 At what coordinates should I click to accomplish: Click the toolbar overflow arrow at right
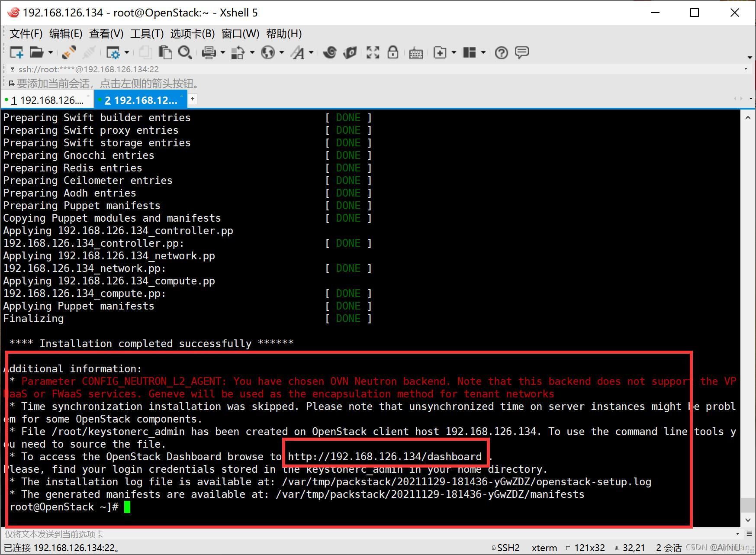[750, 57]
